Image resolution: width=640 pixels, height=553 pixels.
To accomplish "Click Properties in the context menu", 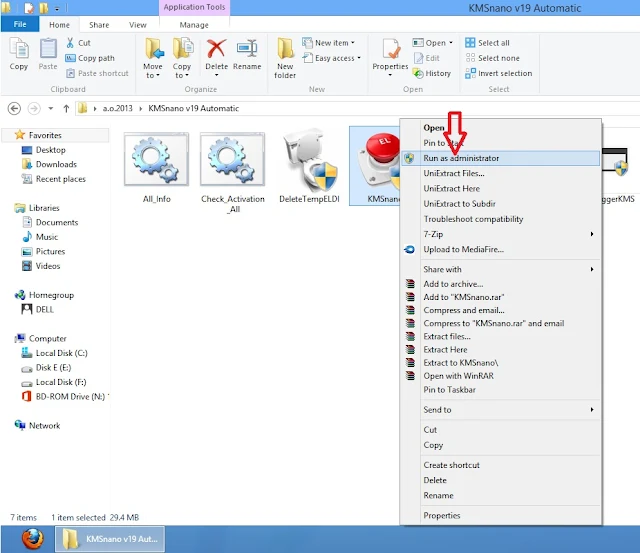I will click(441, 515).
